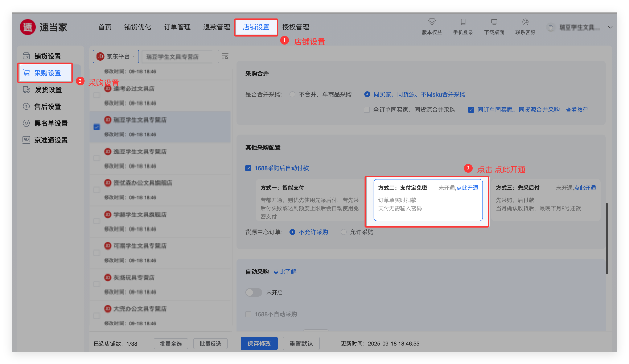Viewport: 629px width, 364px height.
Task: Click the store name search field
Action: 180,57
